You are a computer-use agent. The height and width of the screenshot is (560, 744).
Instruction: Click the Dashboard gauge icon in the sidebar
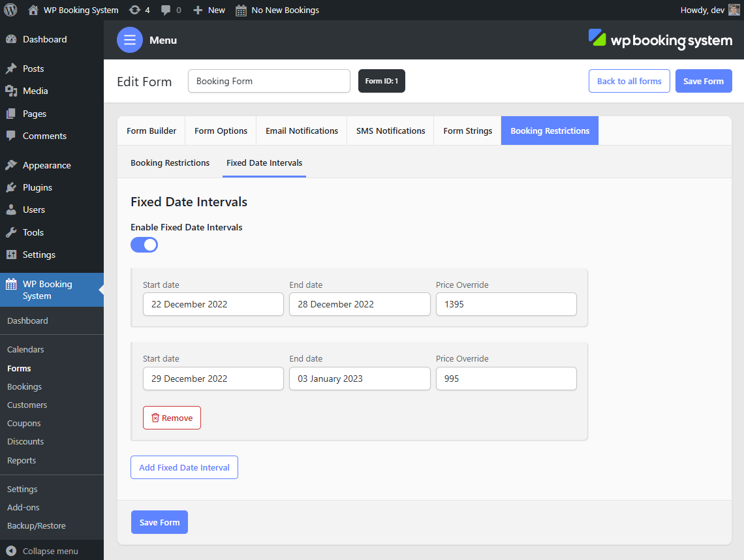[x=11, y=39]
